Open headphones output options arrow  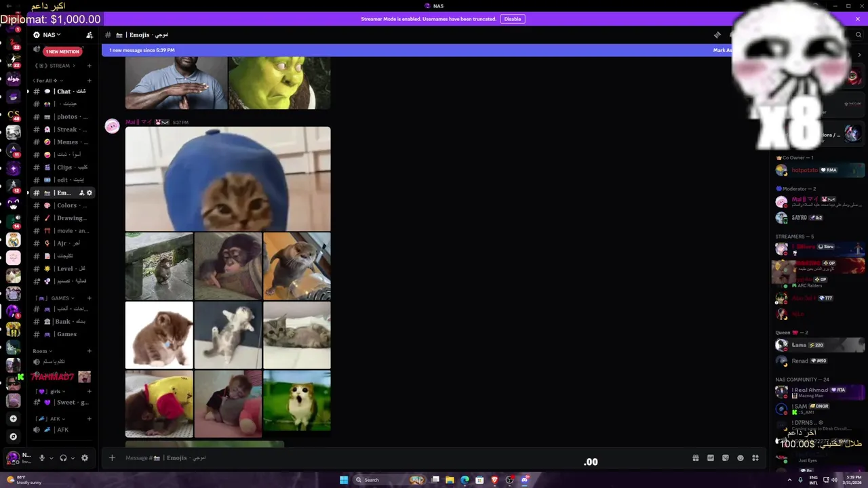pyautogui.click(x=72, y=457)
